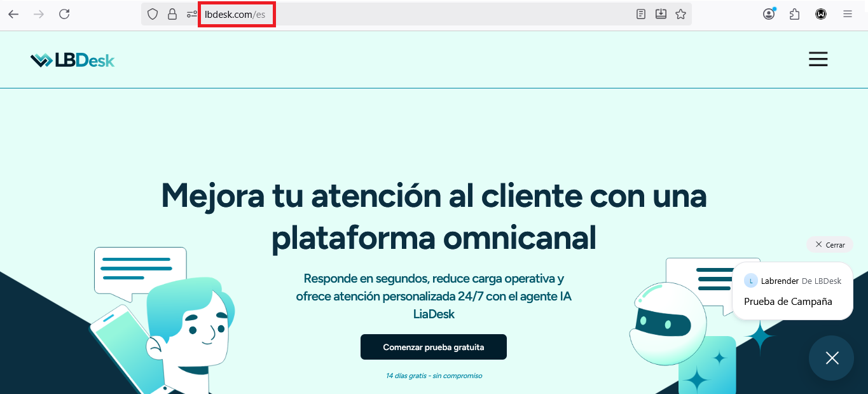
Task: Go back with the browser back arrow
Action: click(x=13, y=14)
